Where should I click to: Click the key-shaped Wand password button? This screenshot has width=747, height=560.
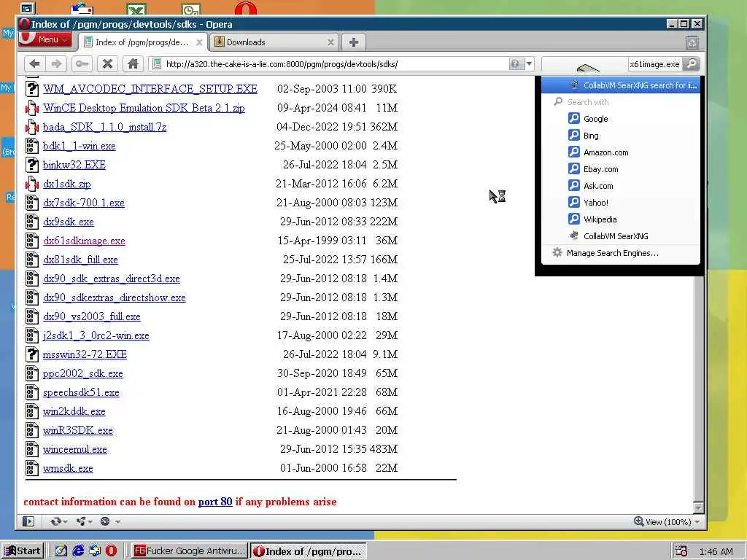82,64
